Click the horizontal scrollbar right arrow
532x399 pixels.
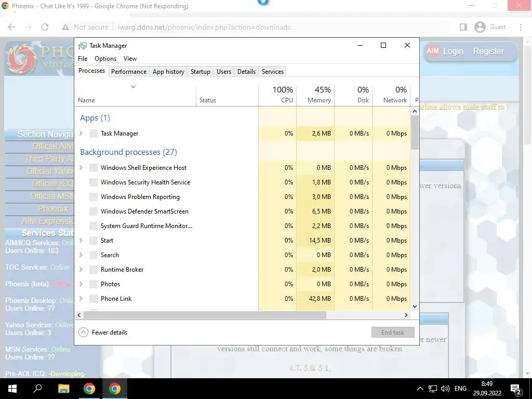406,315
